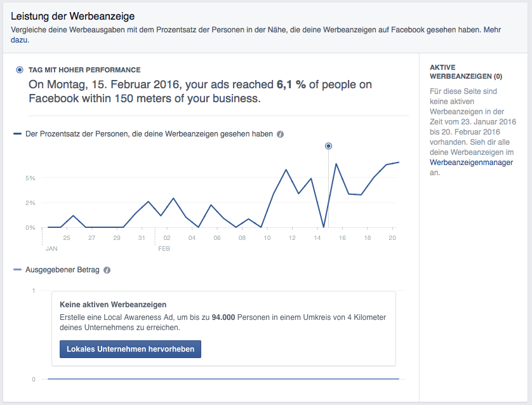532x405 pixels.
Task: Click dark blue legend swatch for Prozentsatz
Action: tap(18, 134)
